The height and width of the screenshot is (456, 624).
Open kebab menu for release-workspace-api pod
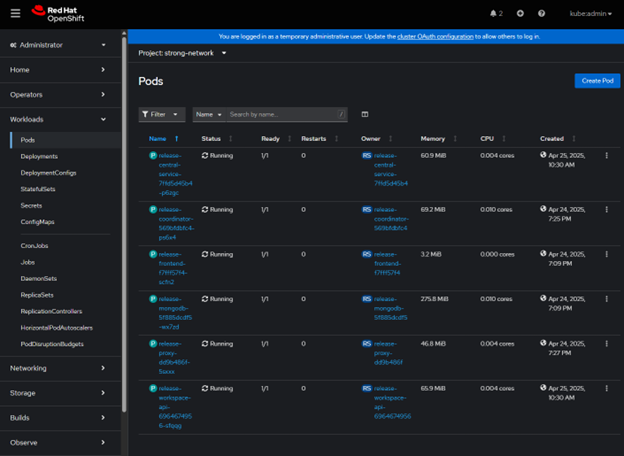click(x=606, y=388)
